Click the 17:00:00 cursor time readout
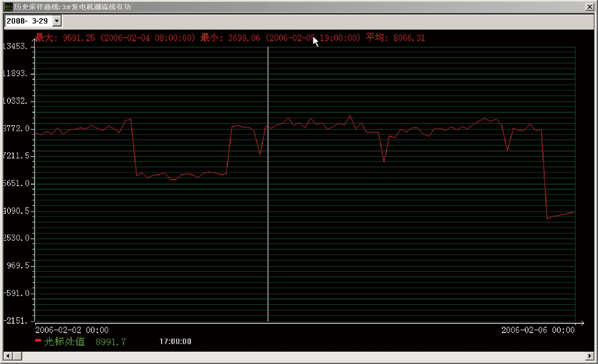The image size is (598, 364). (x=175, y=341)
